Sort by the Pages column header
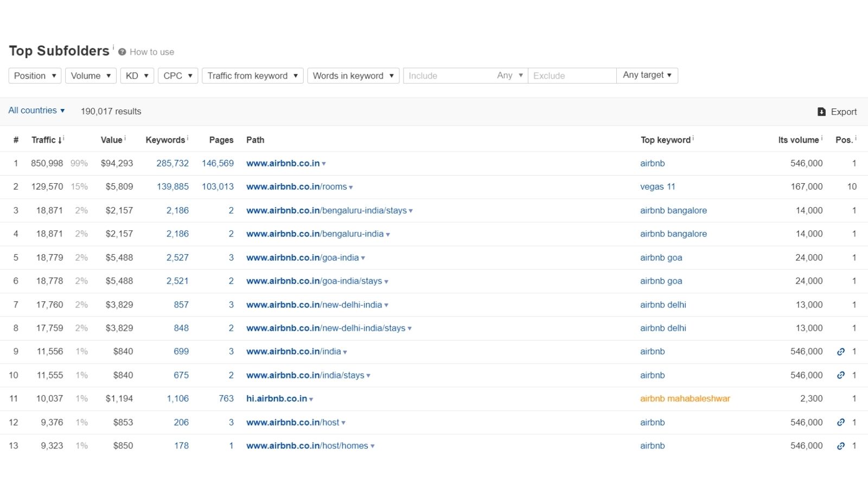The height and width of the screenshot is (488, 868). (221, 140)
